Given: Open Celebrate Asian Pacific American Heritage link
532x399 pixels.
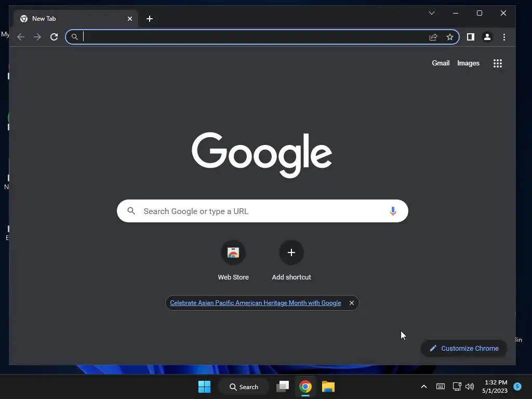Looking at the screenshot, I should (x=256, y=303).
